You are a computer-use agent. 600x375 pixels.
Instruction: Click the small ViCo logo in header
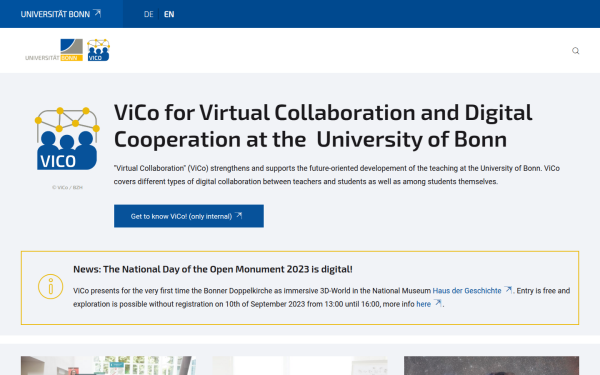click(98, 50)
